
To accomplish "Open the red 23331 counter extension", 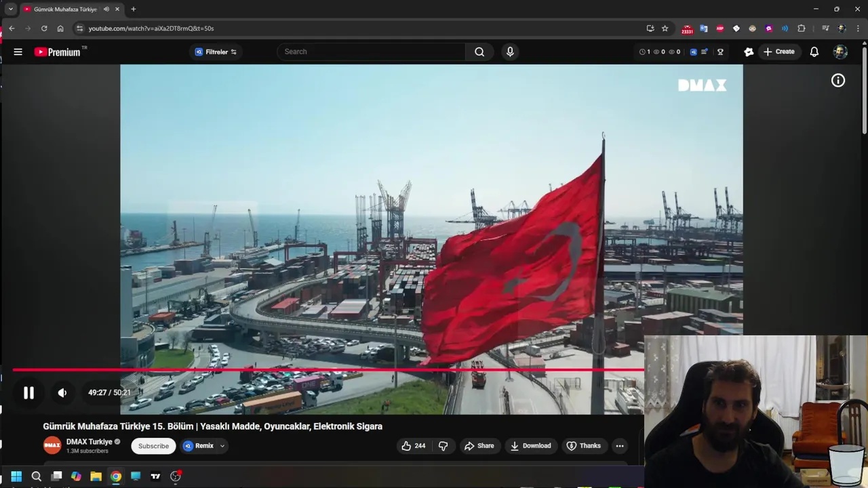I will (687, 29).
